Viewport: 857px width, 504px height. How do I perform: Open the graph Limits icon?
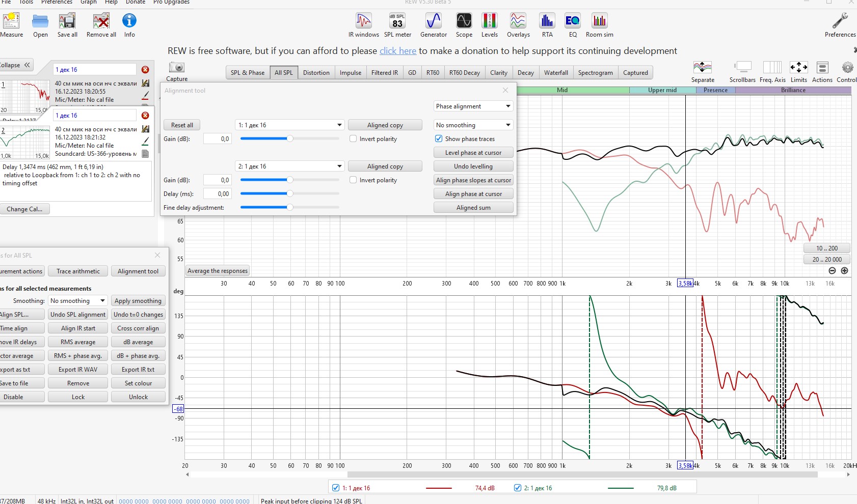798,67
